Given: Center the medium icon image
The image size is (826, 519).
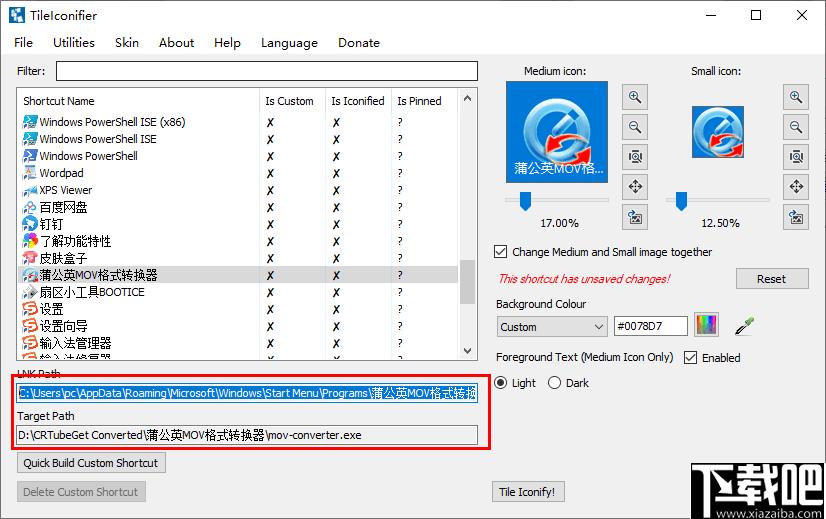Looking at the screenshot, I should (635, 187).
